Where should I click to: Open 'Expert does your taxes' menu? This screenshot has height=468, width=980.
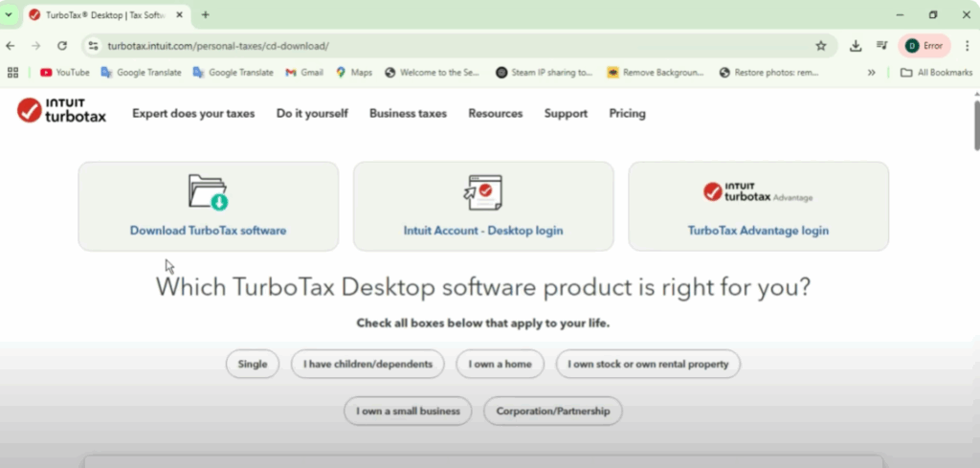point(193,113)
